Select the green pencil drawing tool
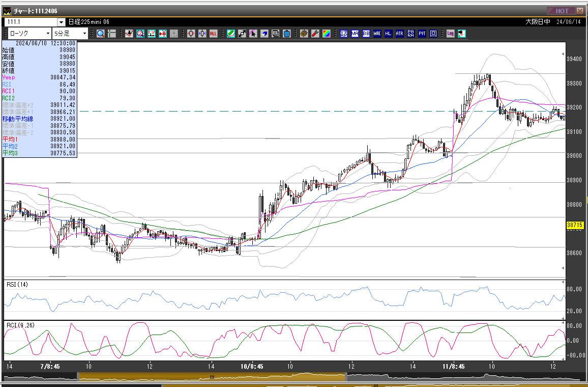This screenshot has height=387, width=588. point(230,34)
